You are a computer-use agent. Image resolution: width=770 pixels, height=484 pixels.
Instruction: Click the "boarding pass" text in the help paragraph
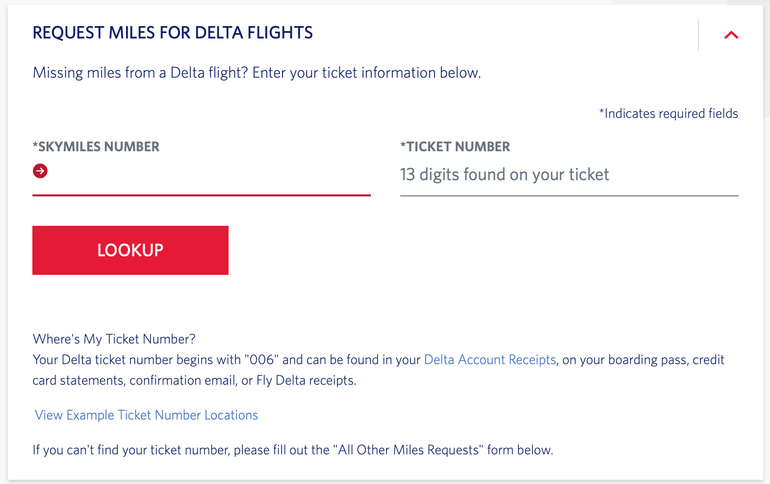621,360
